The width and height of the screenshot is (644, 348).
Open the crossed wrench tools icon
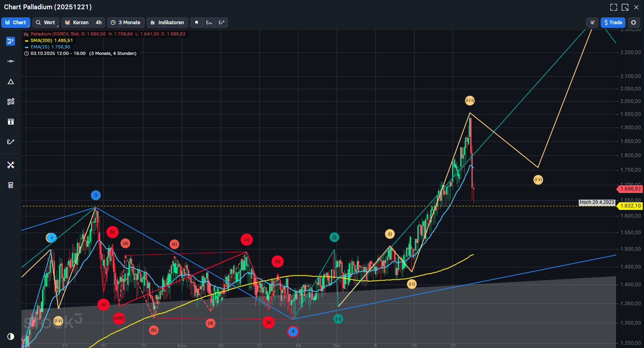pos(11,165)
